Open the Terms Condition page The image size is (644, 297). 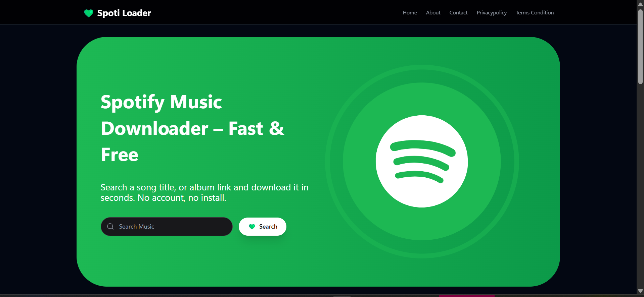click(535, 13)
